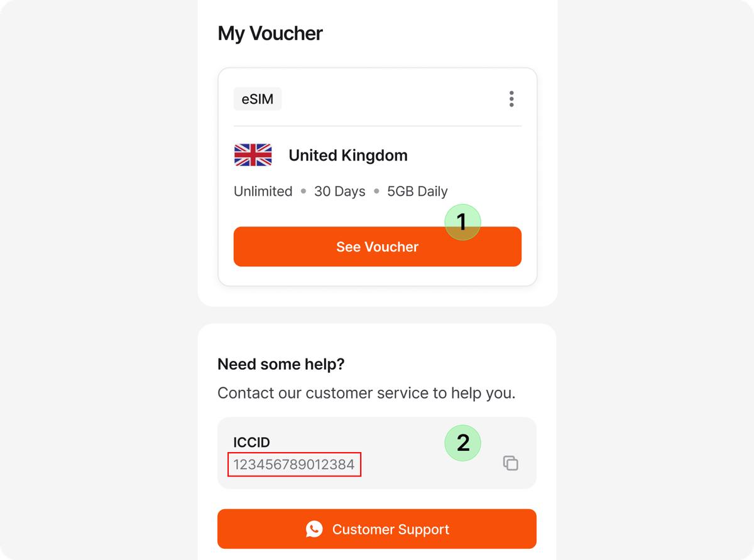The width and height of the screenshot is (754, 560).
Task: Select the highlighted ICCID number
Action: click(294, 465)
